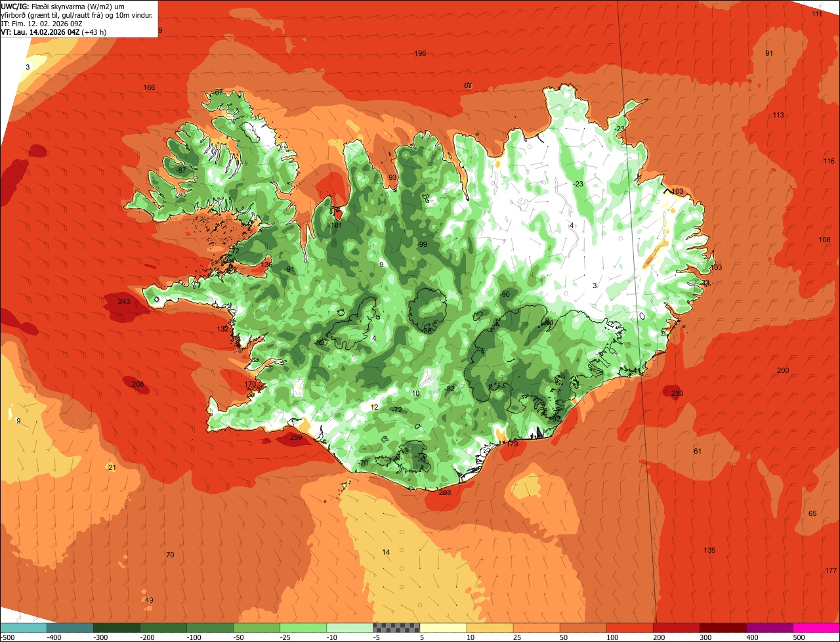The image size is (840, 642).
Task: Click the flux value 61 southeast of Iceland
Action: [x=698, y=451]
